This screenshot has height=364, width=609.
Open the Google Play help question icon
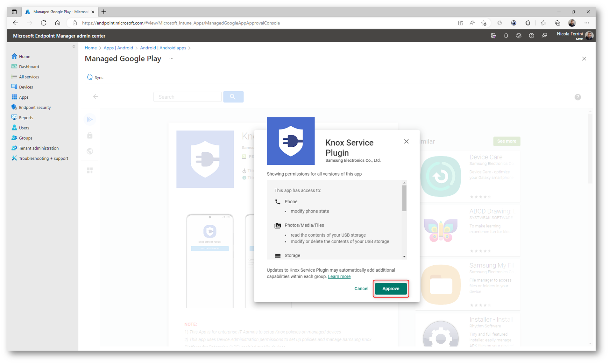577,97
